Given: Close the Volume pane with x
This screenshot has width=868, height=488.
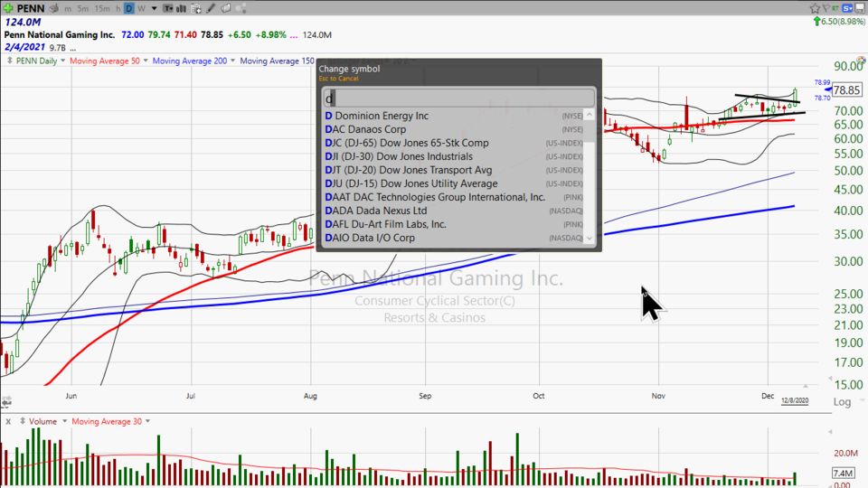Looking at the screenshot, I should coord(8,422).
